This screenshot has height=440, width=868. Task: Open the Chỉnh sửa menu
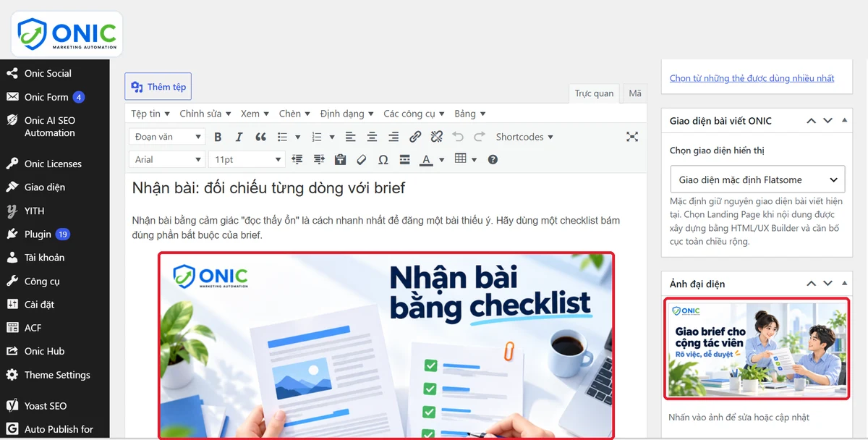point(205,114)
